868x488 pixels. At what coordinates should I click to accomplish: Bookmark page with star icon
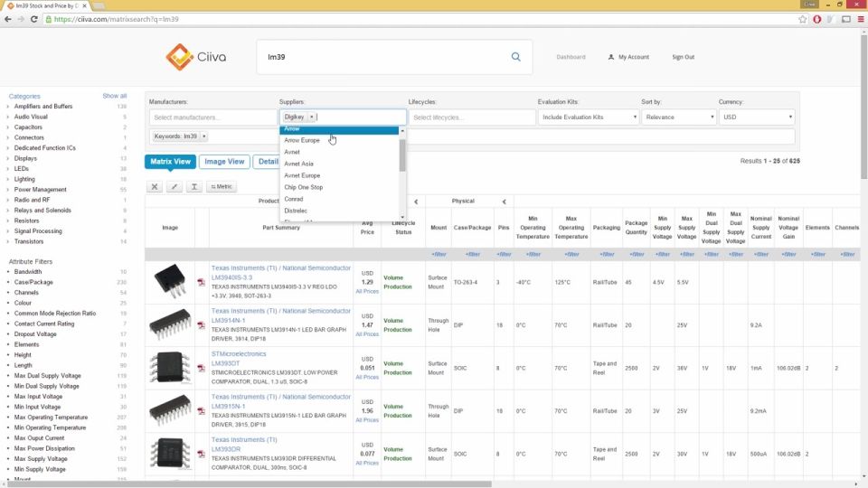click(803, 19)
